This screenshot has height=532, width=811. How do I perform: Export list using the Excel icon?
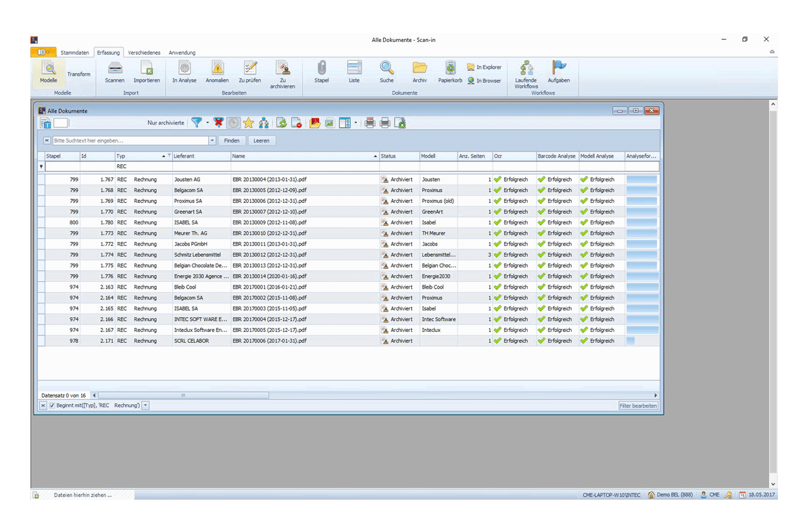(x=400, y=122)
